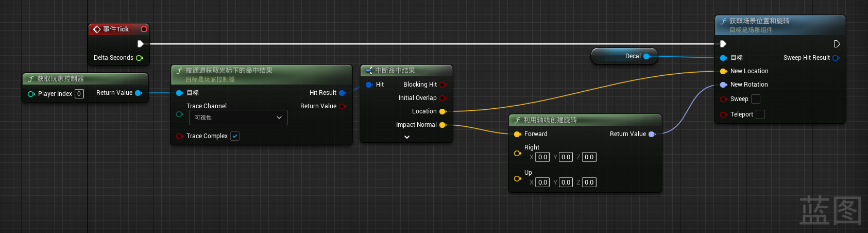Click the Event Tick execution output pin

140,44
